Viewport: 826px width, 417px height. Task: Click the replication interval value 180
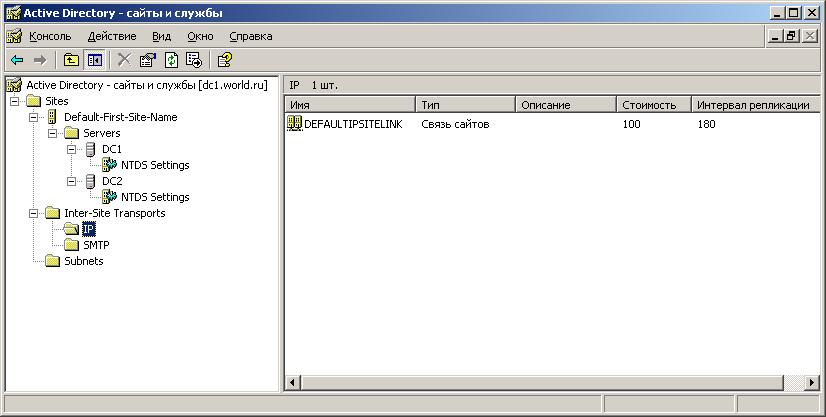pos(706,124)
